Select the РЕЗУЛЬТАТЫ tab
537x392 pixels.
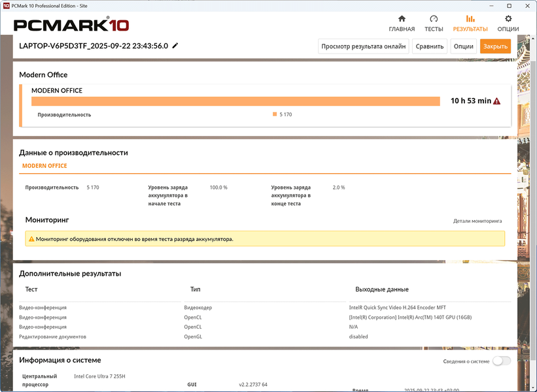[x=470, y=24]
